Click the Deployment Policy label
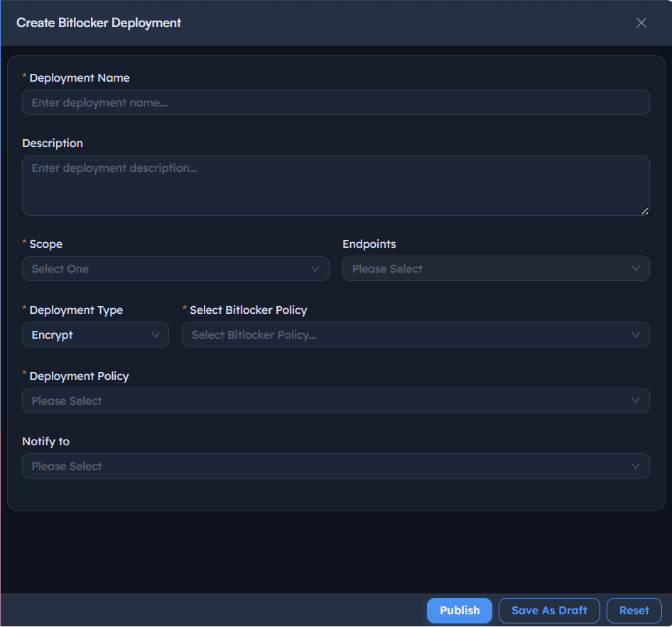The height and width of the screenshot is (627, 672). tap(79, 376)
